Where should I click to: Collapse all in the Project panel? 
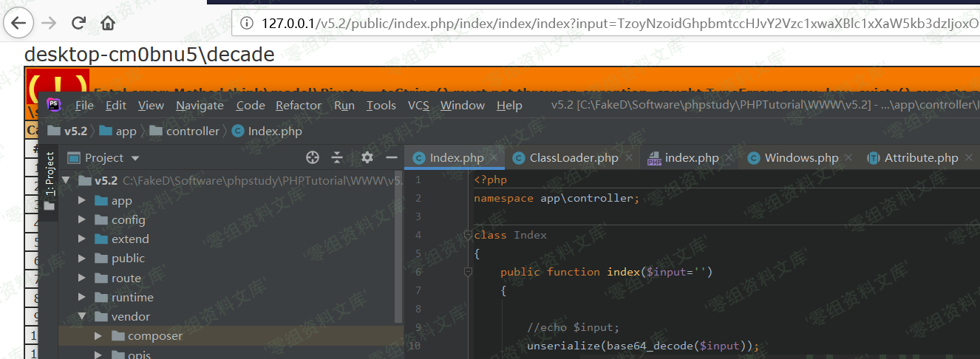(x=337, y=157)
